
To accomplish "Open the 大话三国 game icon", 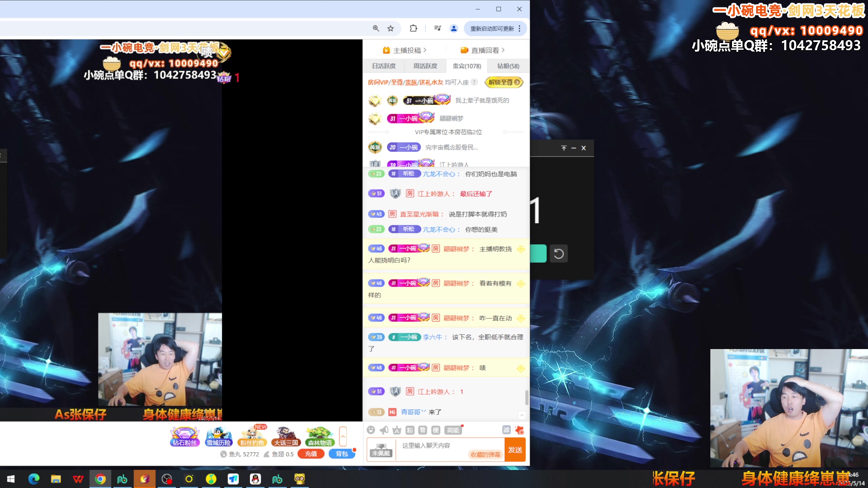I will coord(286,436).
